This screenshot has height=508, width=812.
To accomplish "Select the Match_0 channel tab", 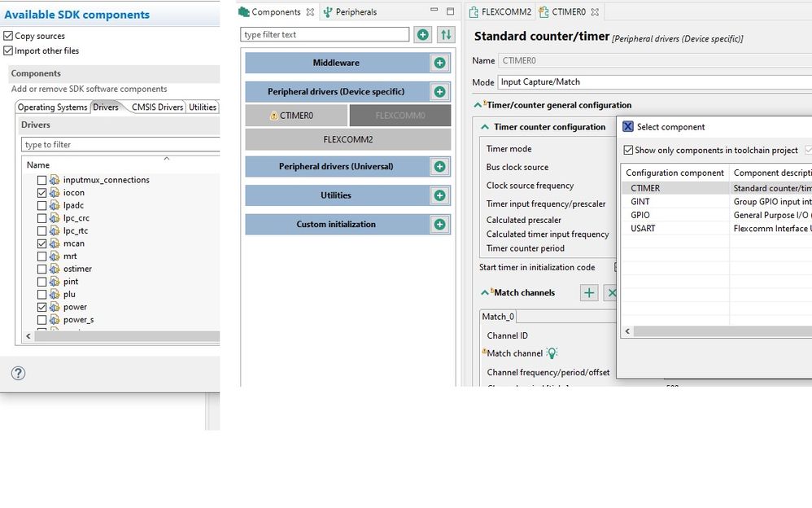I will click(x=498, y=316).
